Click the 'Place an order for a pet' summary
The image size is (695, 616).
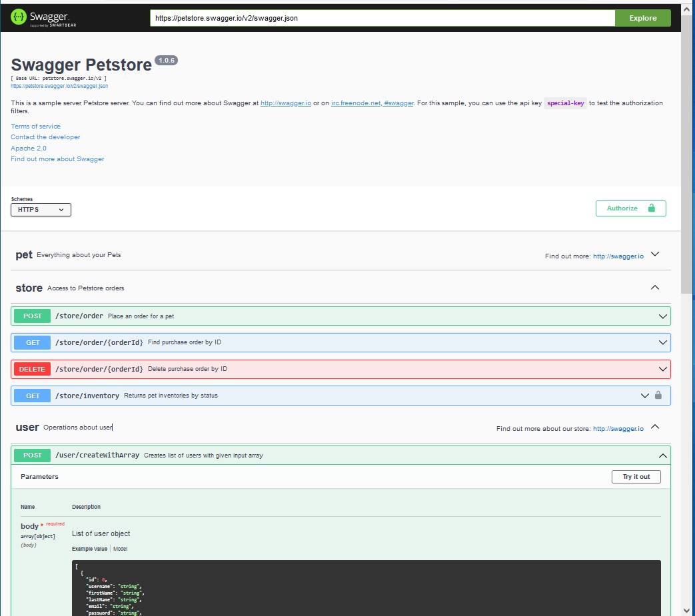coord(141,316)
